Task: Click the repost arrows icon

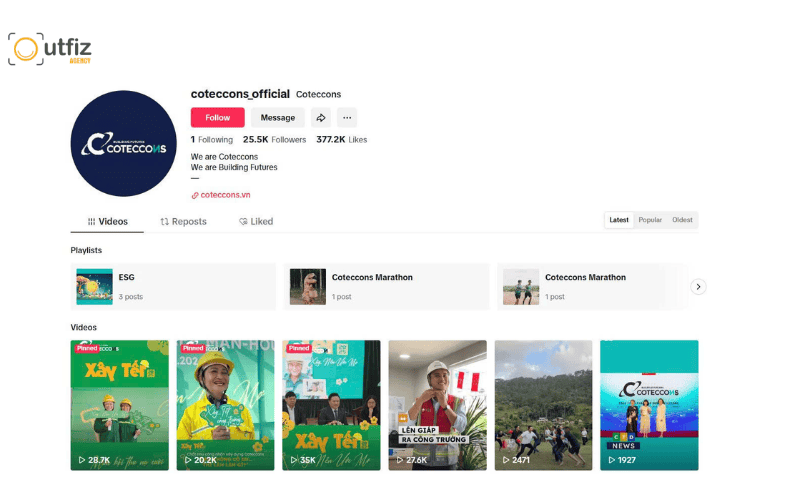Action: pyautogui.click(x=164, y=221)
